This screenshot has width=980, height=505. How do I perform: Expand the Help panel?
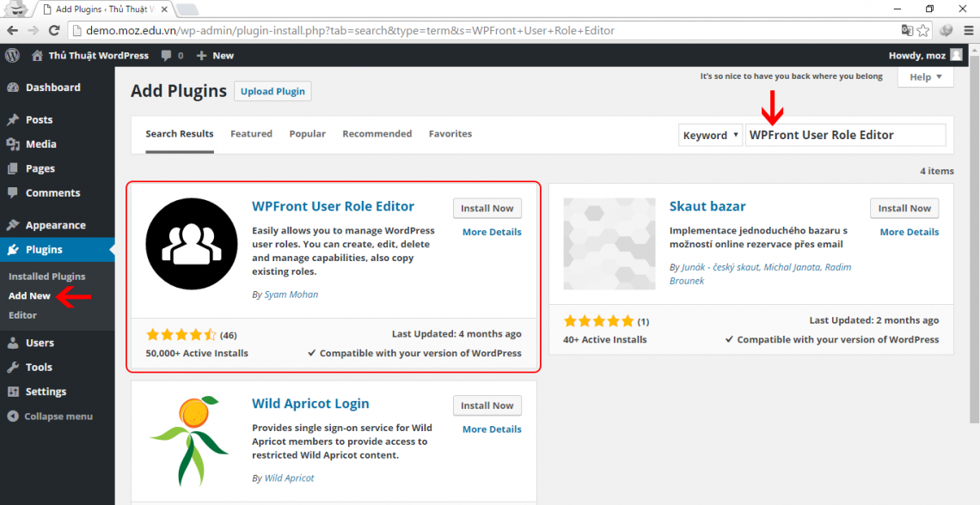coord(925,76)
